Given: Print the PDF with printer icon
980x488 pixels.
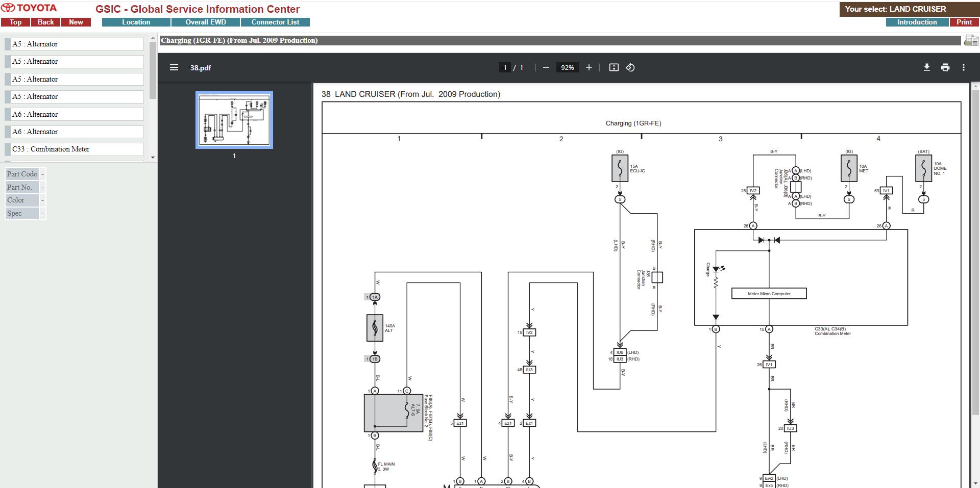Looking at the screenshot, I should click(x=945, y=67).
